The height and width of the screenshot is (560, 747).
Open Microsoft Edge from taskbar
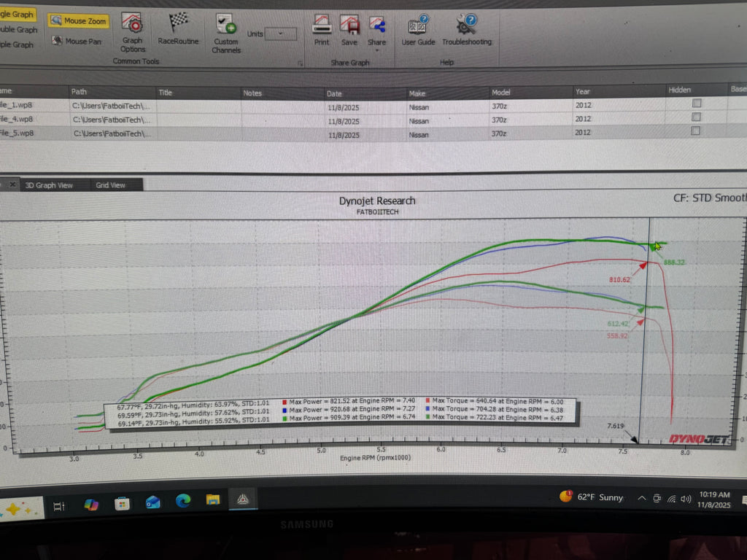[x=182, y=501]
